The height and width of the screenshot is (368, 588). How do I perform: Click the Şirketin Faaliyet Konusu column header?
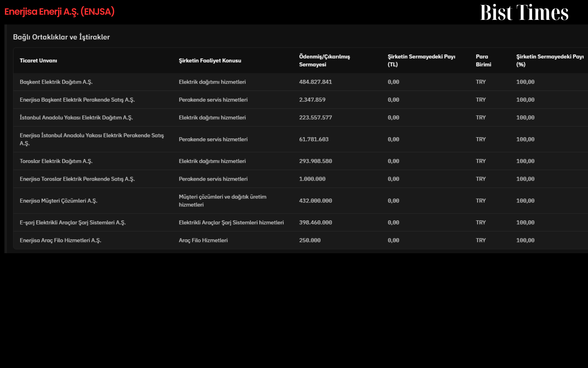(210, 61)
